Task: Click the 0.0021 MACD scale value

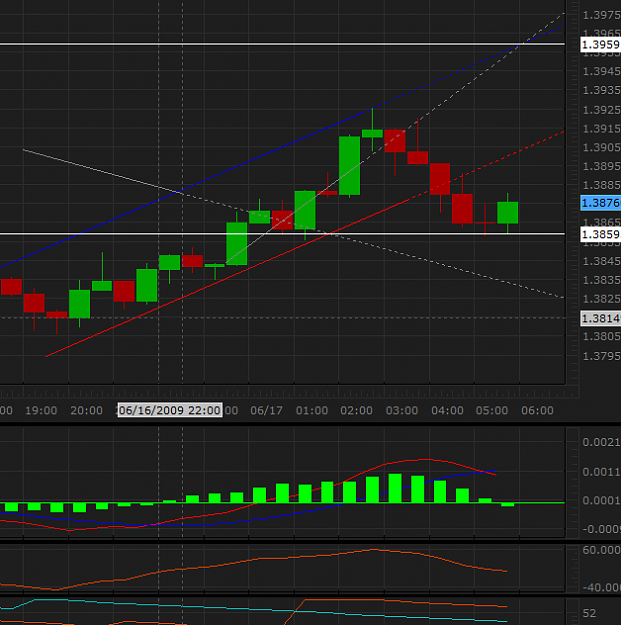Action: tap(601, 442)
